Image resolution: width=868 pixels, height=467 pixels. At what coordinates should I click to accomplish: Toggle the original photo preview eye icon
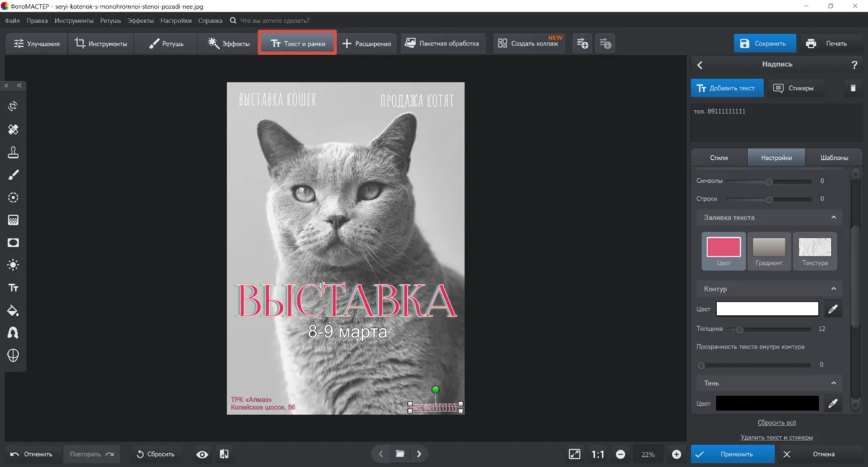point(202,454)
